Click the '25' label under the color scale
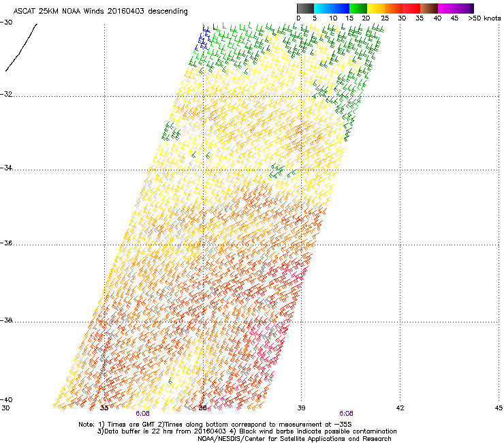 (385, 18)
